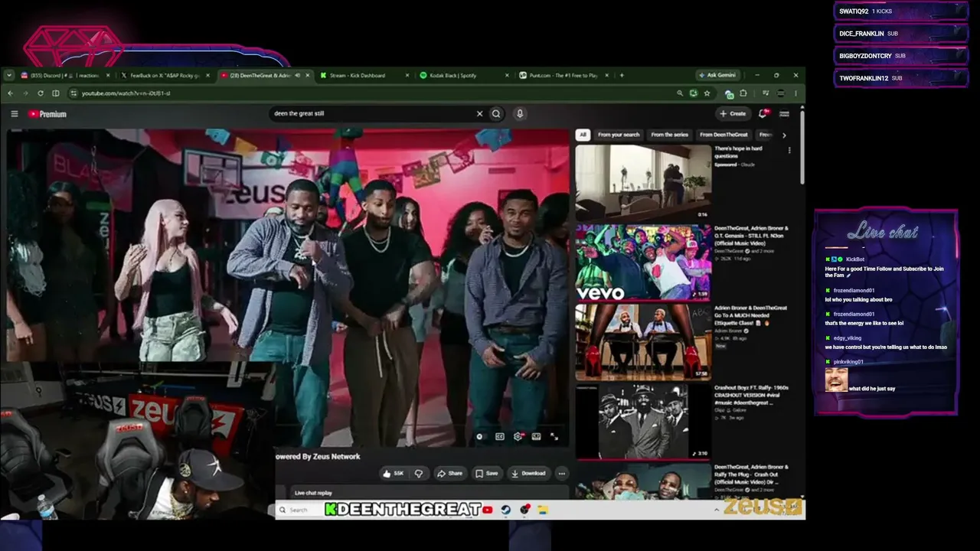
Task: Show hidden system tray icons chevron
Action: click(717, 510)
